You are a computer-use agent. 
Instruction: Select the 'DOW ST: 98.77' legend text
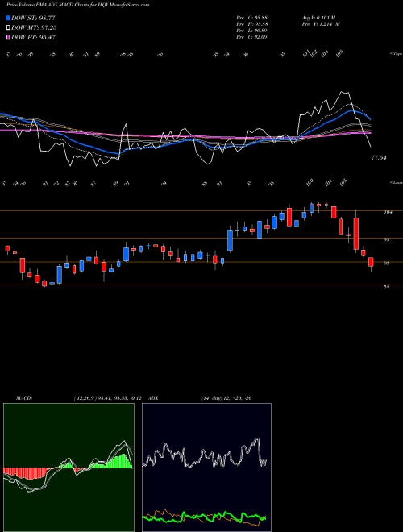point(33,18)
